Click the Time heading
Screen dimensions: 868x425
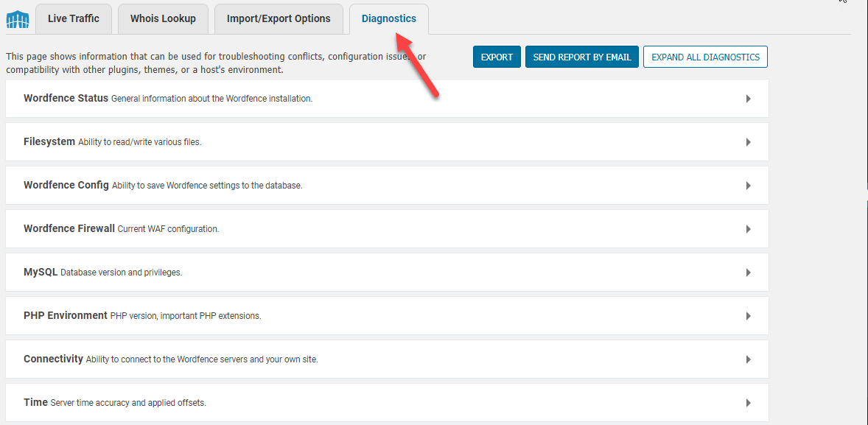pos(36,402)
